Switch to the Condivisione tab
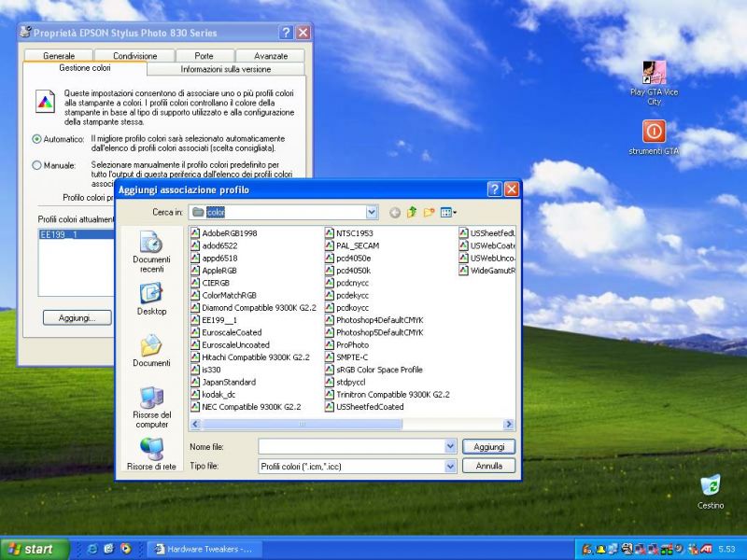This screenshot has width=747, height=560. [x=134, y=56]
